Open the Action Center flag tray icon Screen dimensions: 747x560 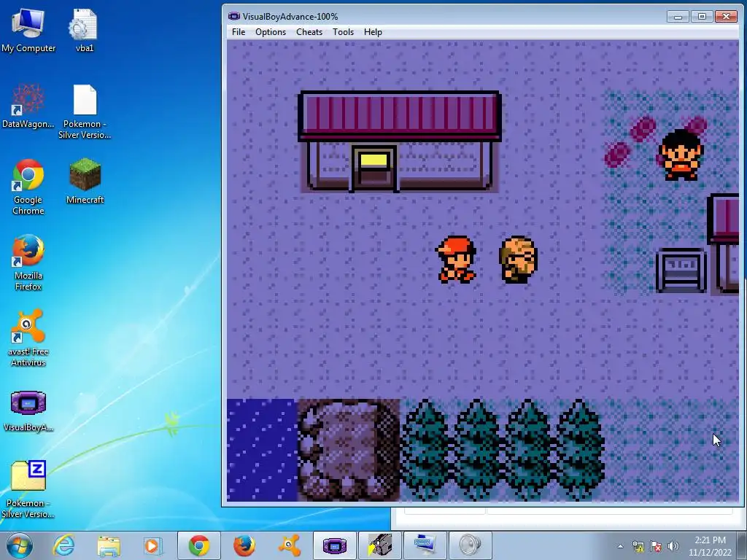[x=656, y=546]
